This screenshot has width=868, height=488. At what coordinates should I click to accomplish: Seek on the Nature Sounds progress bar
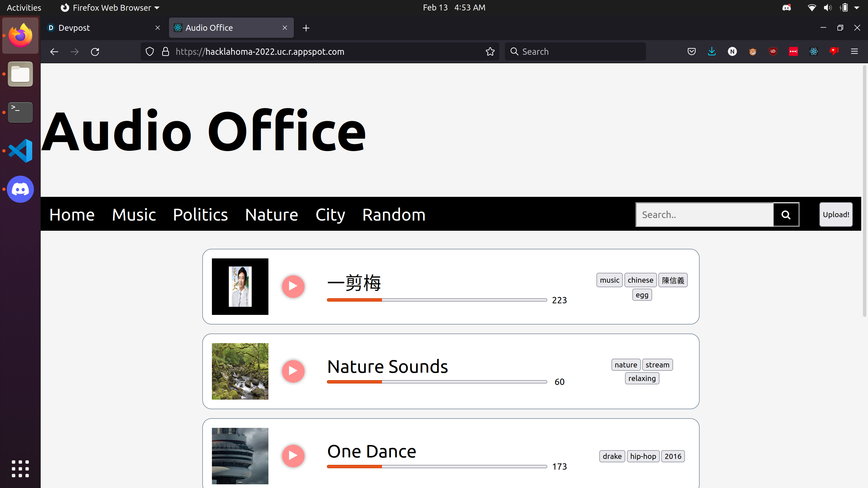point(437,382)
